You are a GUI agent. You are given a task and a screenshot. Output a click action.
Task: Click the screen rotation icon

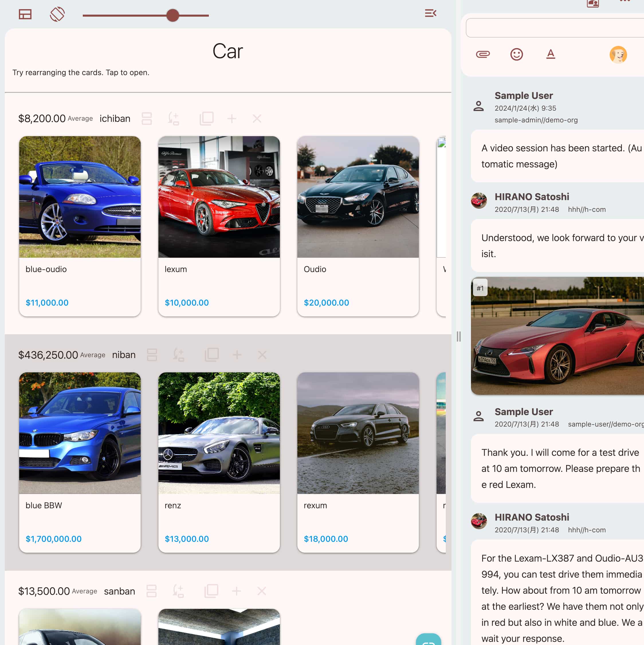pyautogui.click(x=57, y=14)
